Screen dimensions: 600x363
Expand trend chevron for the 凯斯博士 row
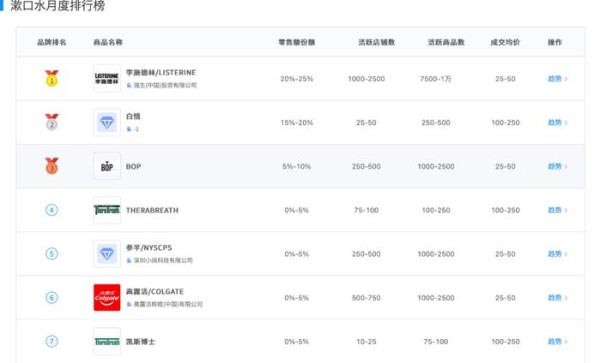click(x=566, y=342)
